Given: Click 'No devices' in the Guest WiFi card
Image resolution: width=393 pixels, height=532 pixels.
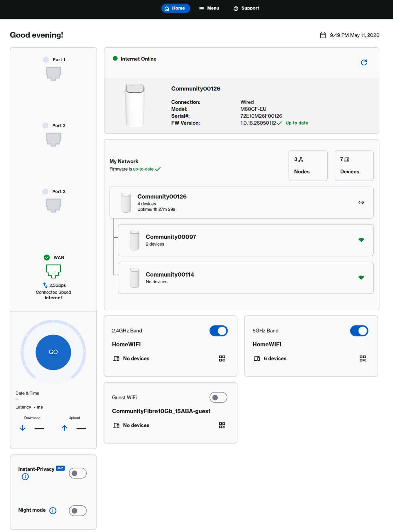Looking at the screenshot, I should (x=136, y=425).
